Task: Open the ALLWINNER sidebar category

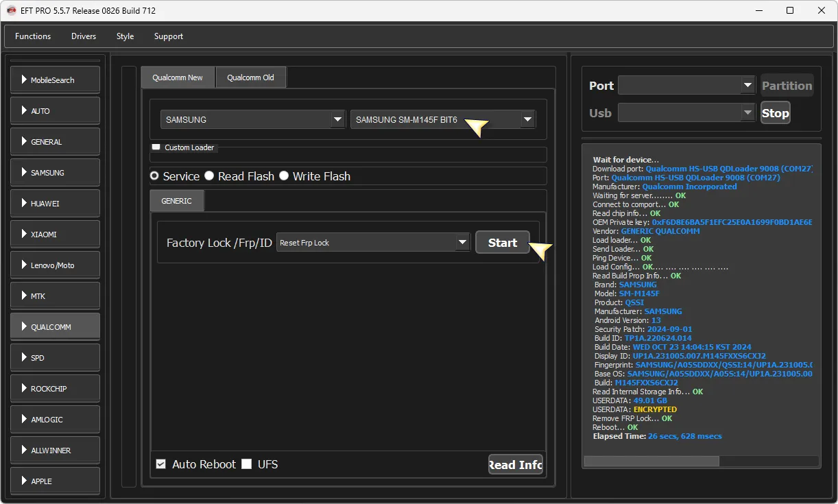Action: coord(55,450)
